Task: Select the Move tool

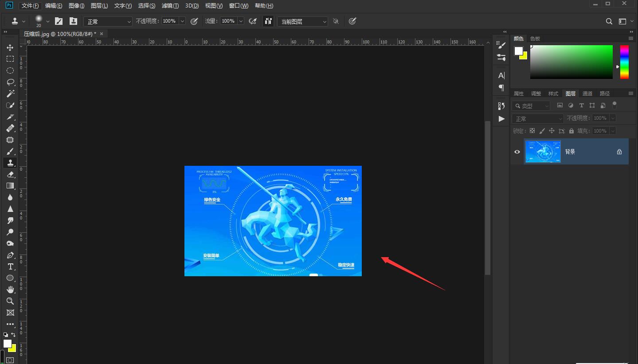Action: pos(10,47)
